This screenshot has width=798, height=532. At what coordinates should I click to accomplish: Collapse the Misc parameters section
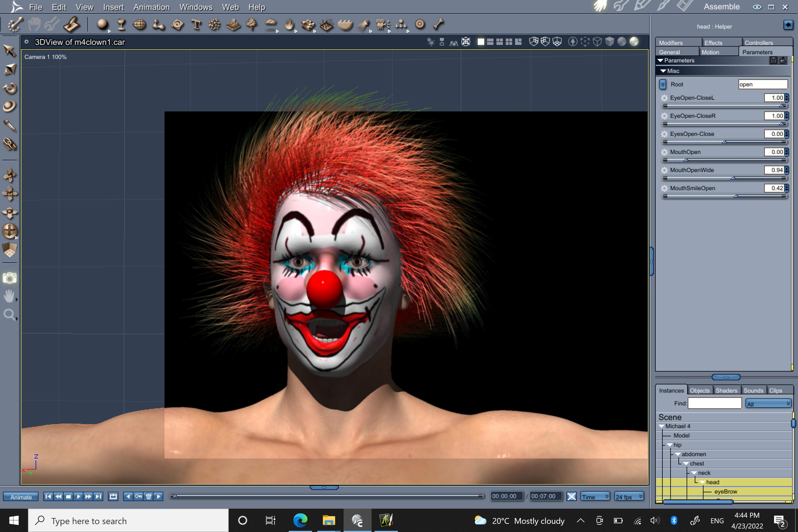(663, 71)
